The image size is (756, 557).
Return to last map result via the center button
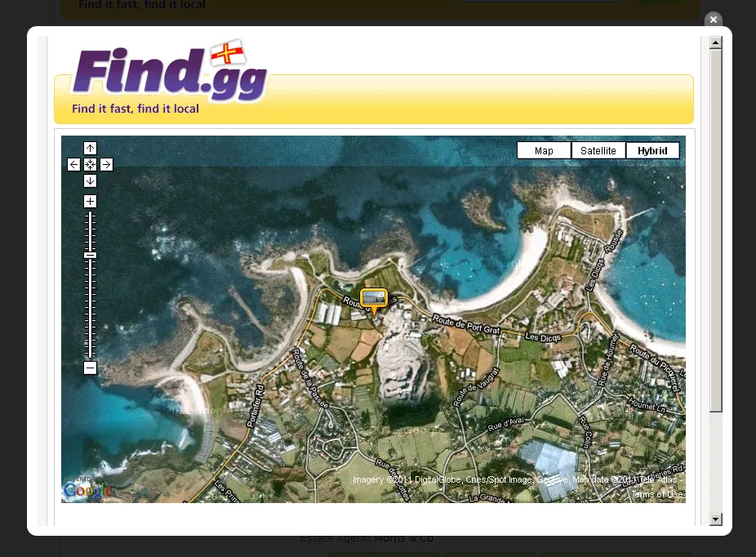click(x=90, y=164)
